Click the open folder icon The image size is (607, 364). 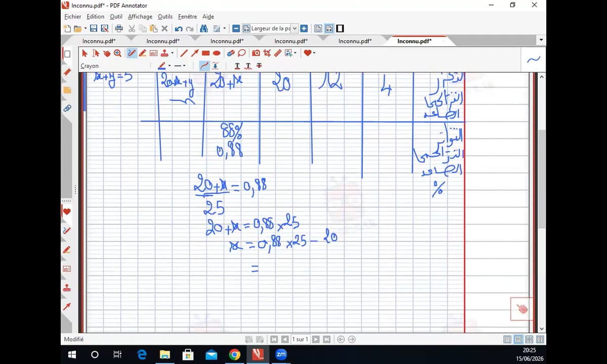click(x=77, y=28)
